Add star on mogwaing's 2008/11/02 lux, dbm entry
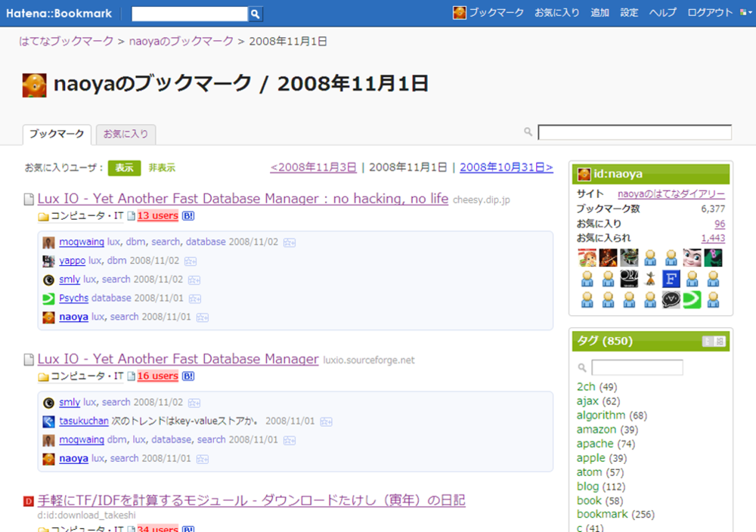 pyautogui.click(x=290, y=243)
